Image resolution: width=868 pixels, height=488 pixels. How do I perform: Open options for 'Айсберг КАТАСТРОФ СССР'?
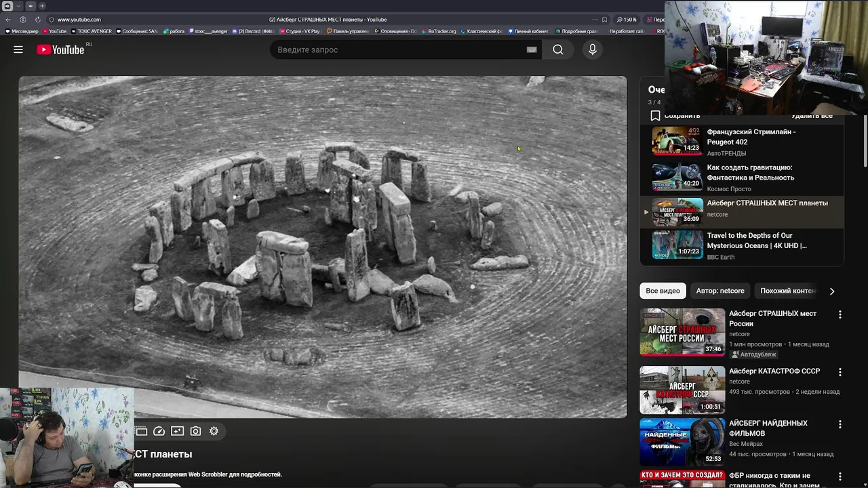tap(840, 372)
